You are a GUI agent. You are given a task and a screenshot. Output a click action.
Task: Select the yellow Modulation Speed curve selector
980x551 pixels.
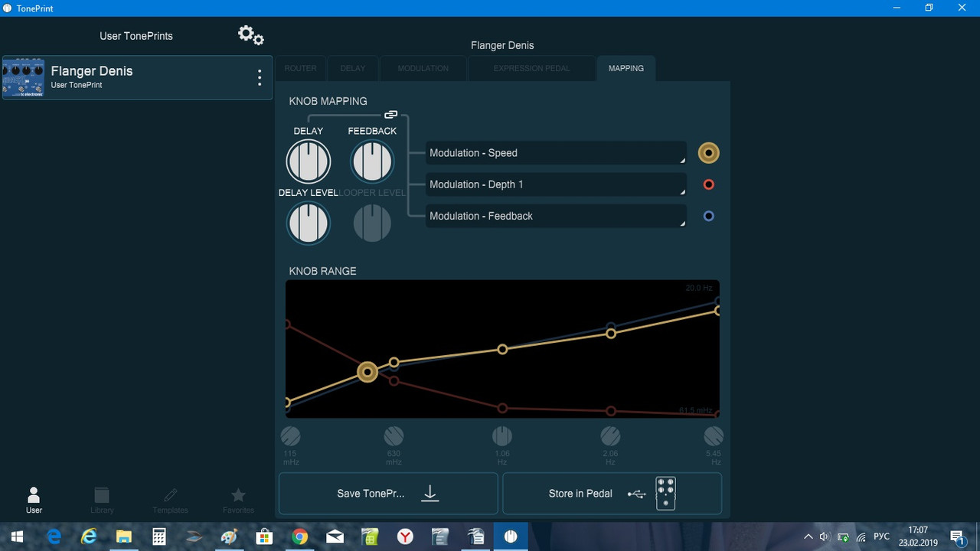(x=709, y=153)
